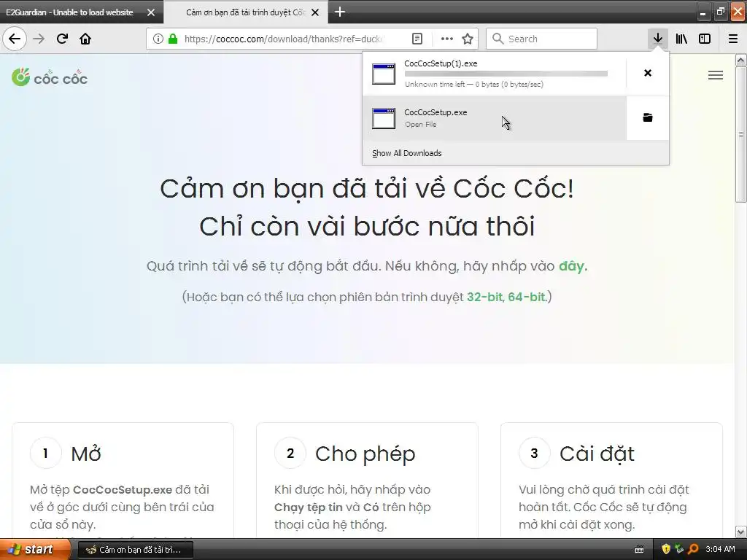Click the security shield tray icon

tap(665, 549)
